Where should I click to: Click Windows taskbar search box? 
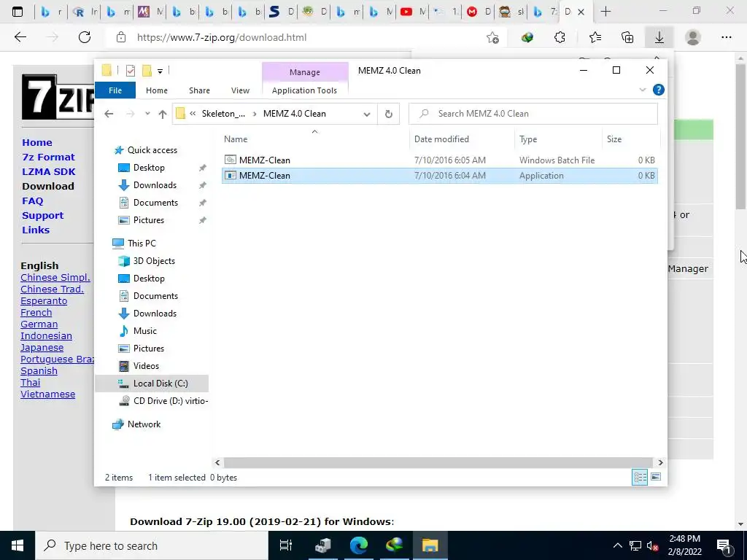click(x=152, y=545)
